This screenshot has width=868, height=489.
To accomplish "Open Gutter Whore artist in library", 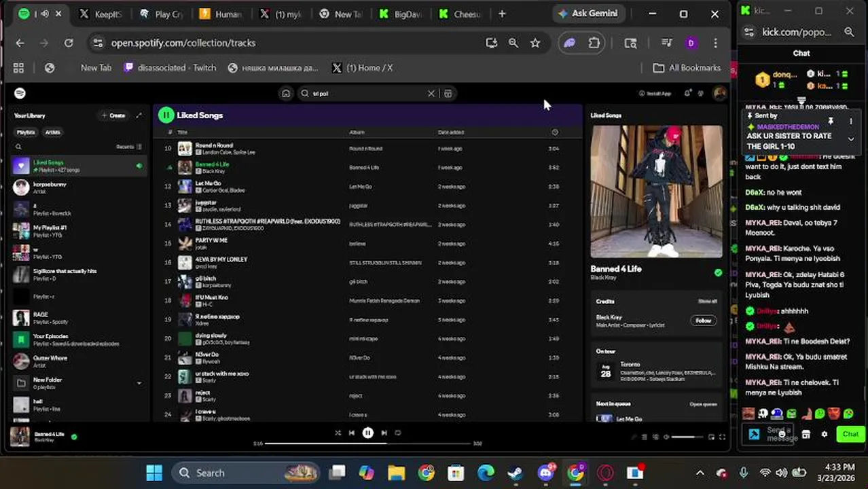I will [79, 361].
